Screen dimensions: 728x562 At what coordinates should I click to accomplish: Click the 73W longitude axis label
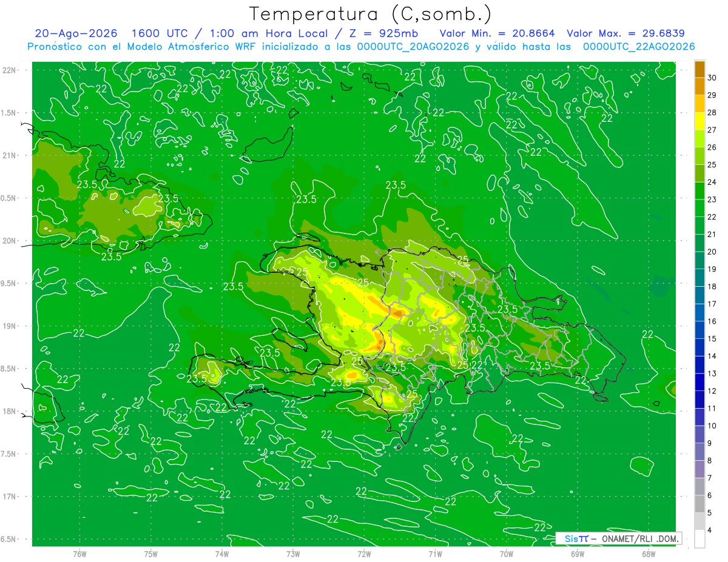coord(293,554)
